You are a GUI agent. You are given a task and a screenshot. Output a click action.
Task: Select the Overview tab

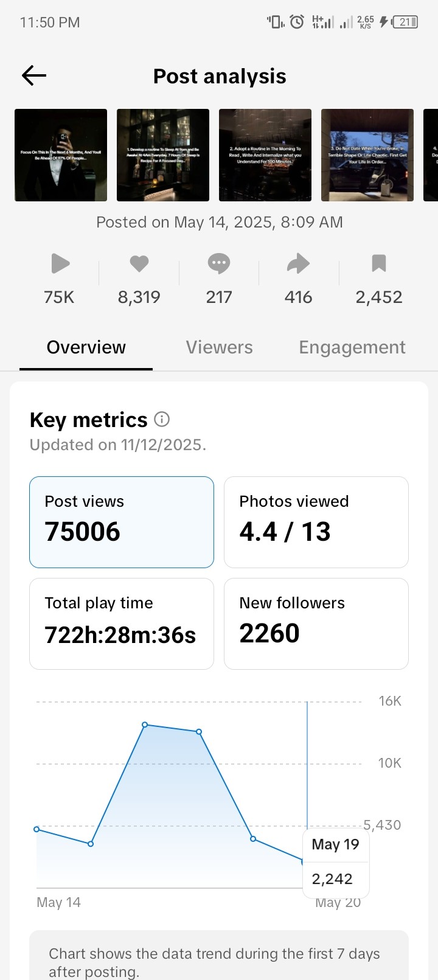86,347
